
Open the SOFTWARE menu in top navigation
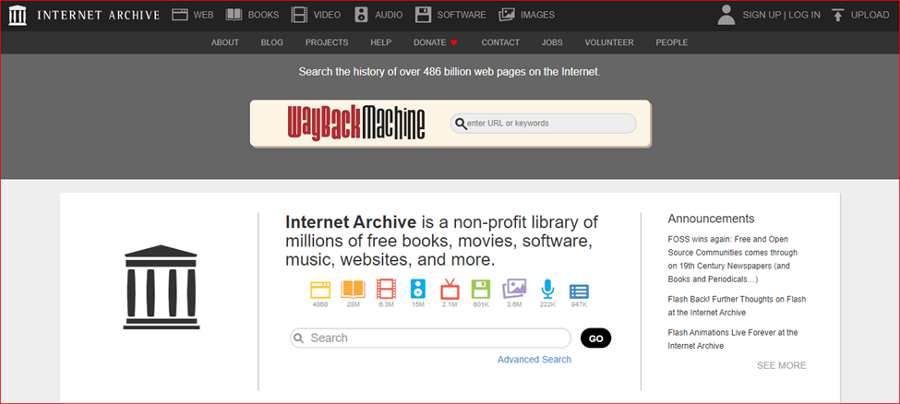click(451, 15)
